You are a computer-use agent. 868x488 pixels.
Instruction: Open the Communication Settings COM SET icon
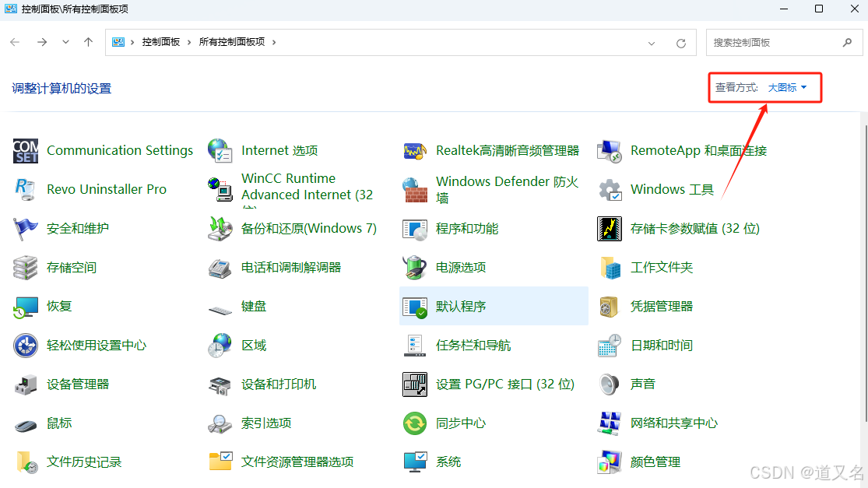tap(26, 150)
